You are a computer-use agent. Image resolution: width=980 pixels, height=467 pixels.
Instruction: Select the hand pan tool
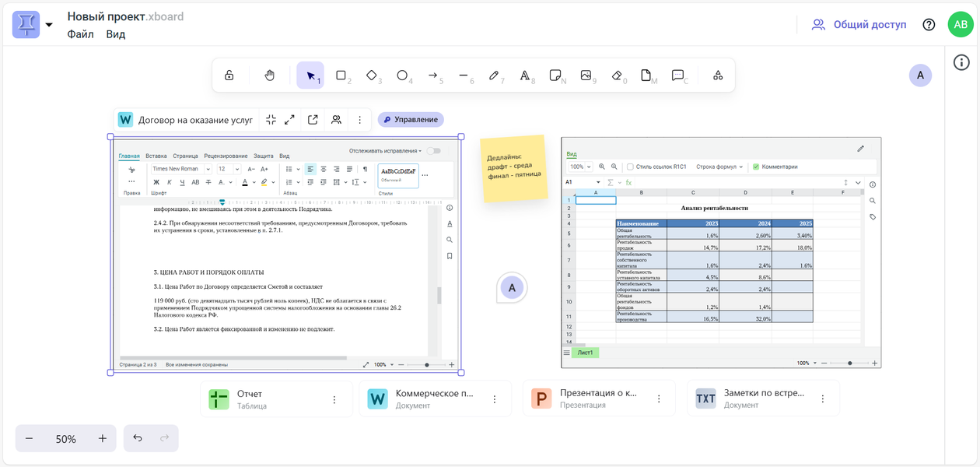coord(269,75)
